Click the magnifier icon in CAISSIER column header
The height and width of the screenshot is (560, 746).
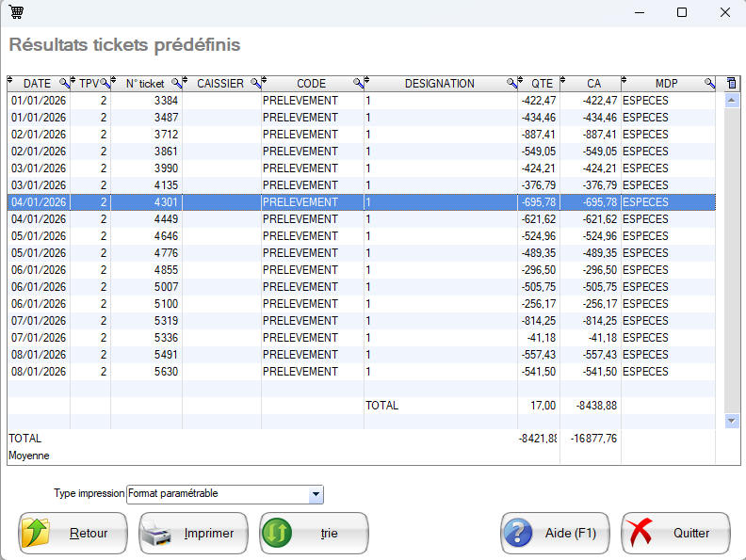click(x=254, y=84)
